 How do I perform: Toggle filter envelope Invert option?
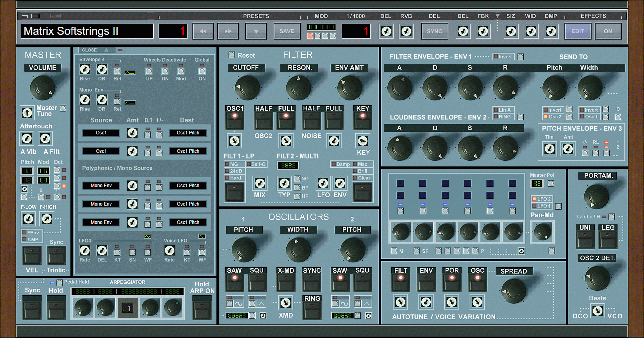pyautogui.click(x=503, y=57)
